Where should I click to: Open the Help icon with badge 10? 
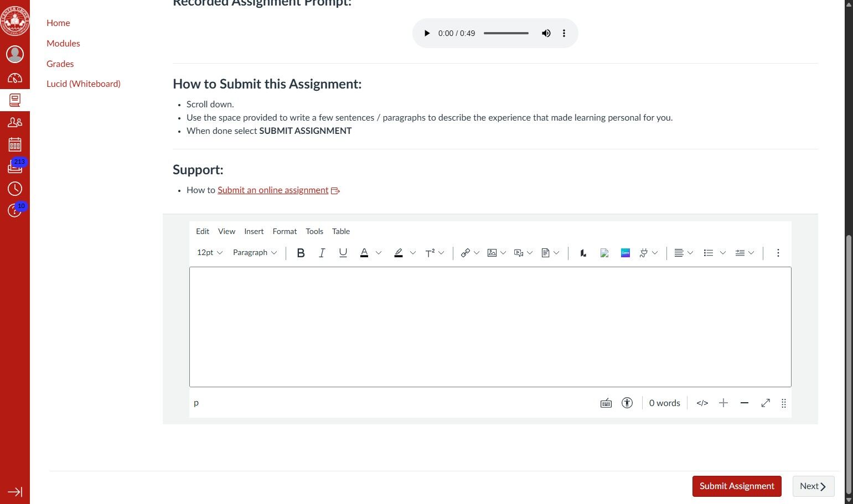point(15,209)
